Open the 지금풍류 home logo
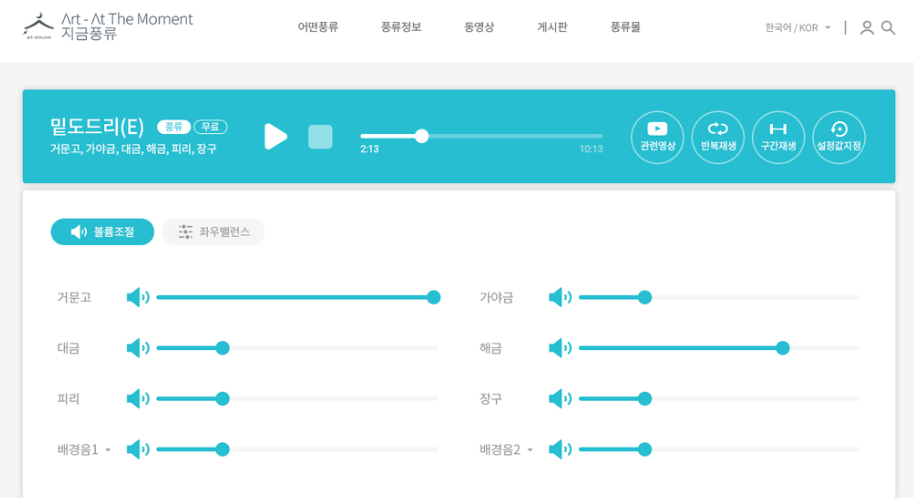The image size is (914, 498). [x=108, y=26]
